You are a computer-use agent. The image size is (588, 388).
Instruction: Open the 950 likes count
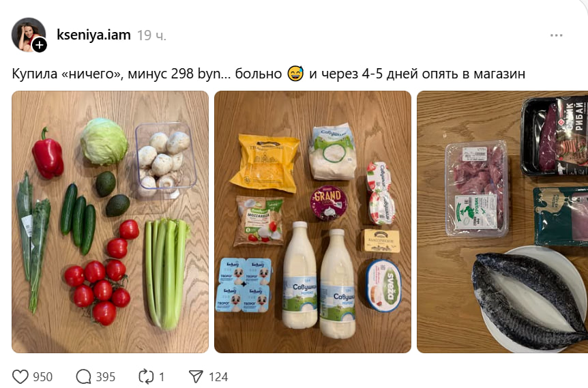(43, 377)
